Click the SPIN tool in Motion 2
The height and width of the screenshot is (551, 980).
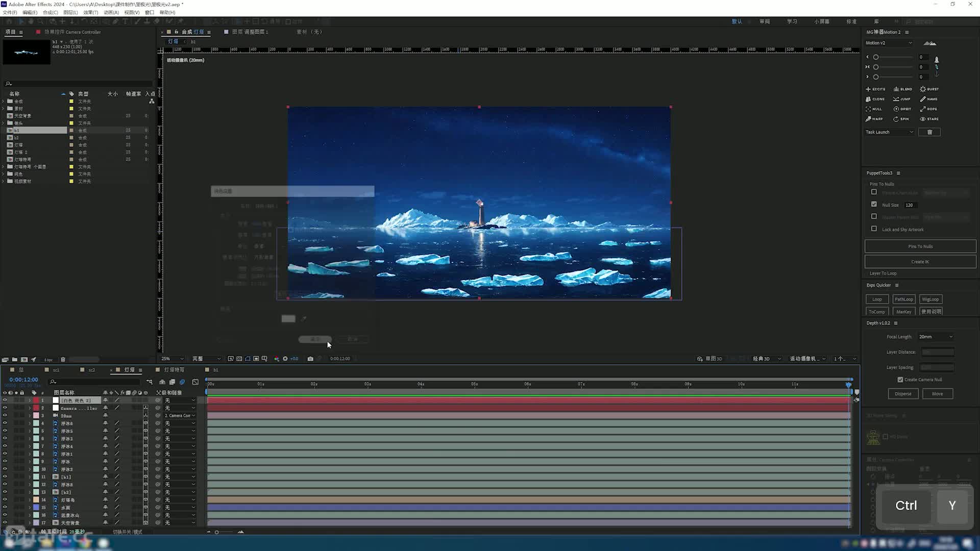(901, 119)
